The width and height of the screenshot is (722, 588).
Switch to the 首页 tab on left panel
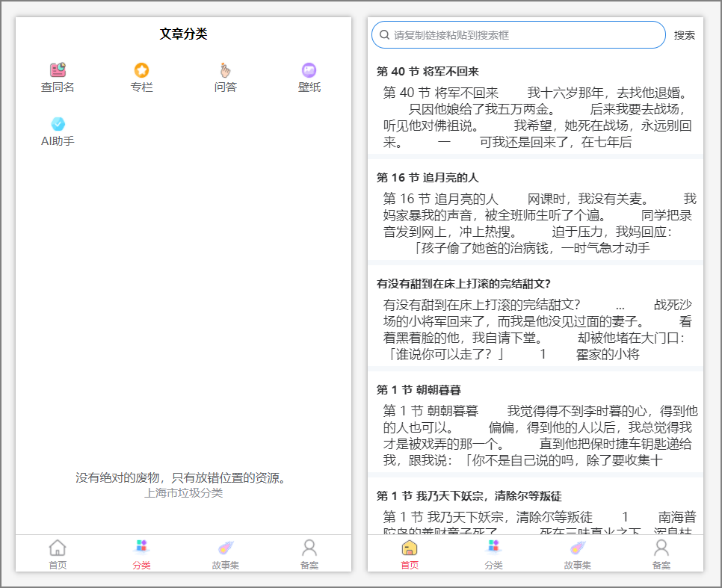click(x=58, y=553)
